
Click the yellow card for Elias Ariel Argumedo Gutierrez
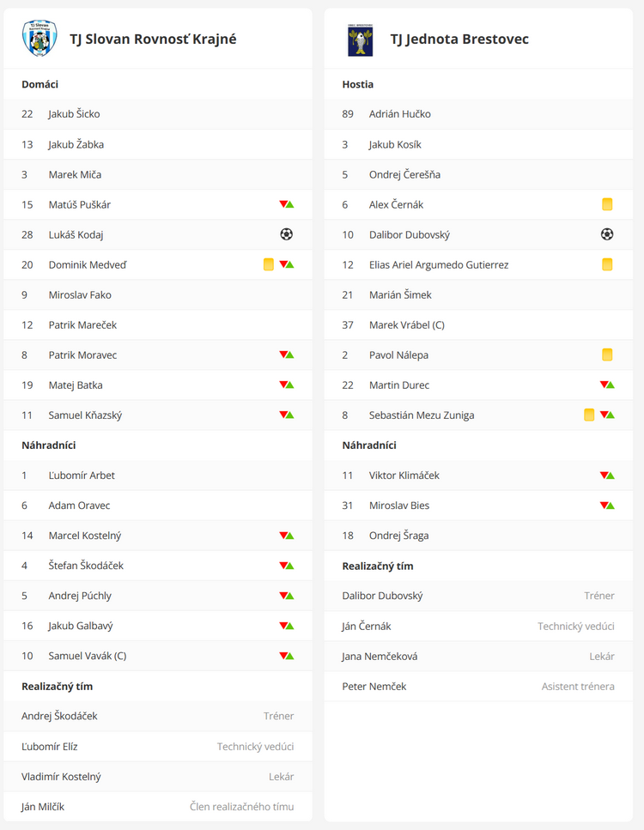point(607,264)
